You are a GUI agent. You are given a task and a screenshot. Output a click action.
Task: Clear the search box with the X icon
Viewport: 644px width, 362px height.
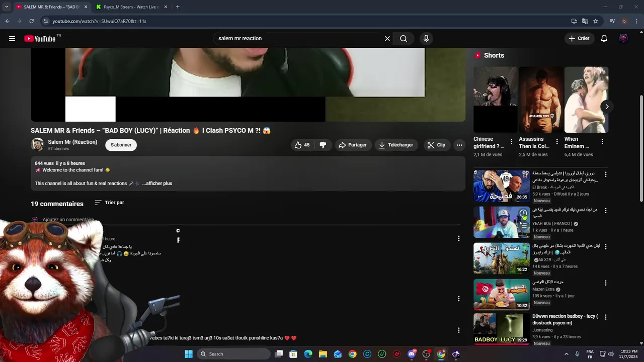point(387,38)
